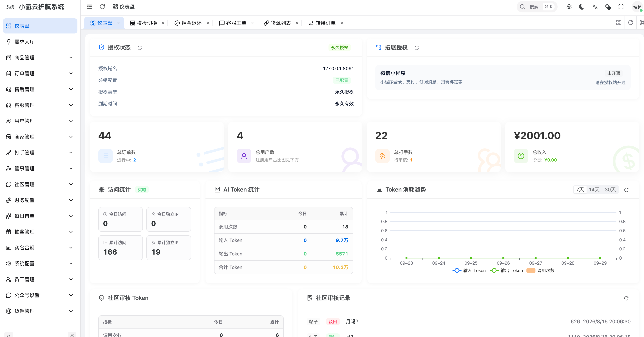
Task: Click the search box in the header
Action: click(x=537, y=7)
